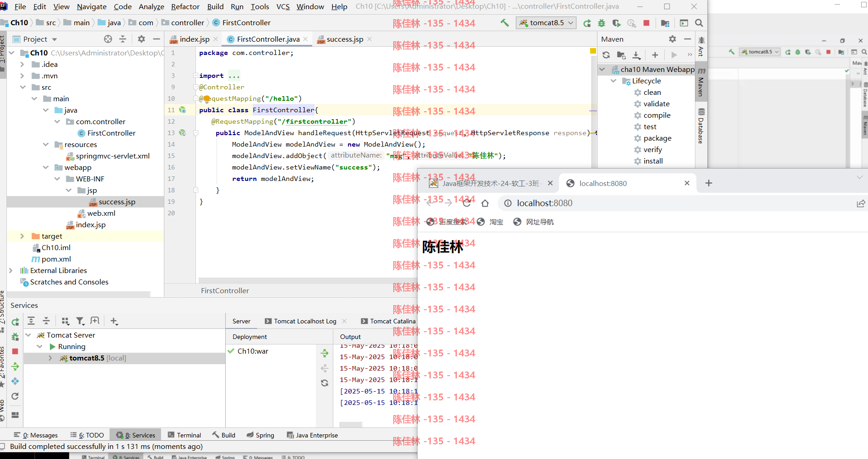Screen dimensions: 868x459
Task: Click Maven Reimport refresh icon
Action: click(606, 55)
